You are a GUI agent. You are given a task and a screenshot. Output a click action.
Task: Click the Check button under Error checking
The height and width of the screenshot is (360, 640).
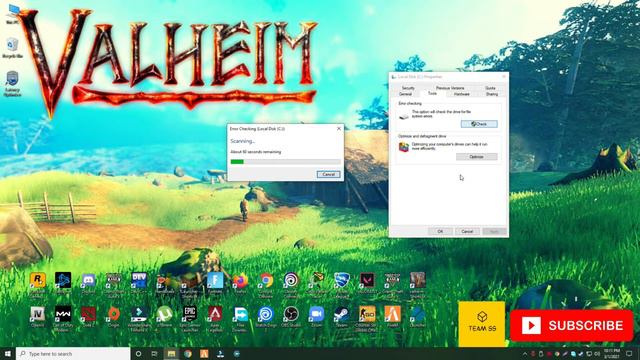[x=479, y=124]
